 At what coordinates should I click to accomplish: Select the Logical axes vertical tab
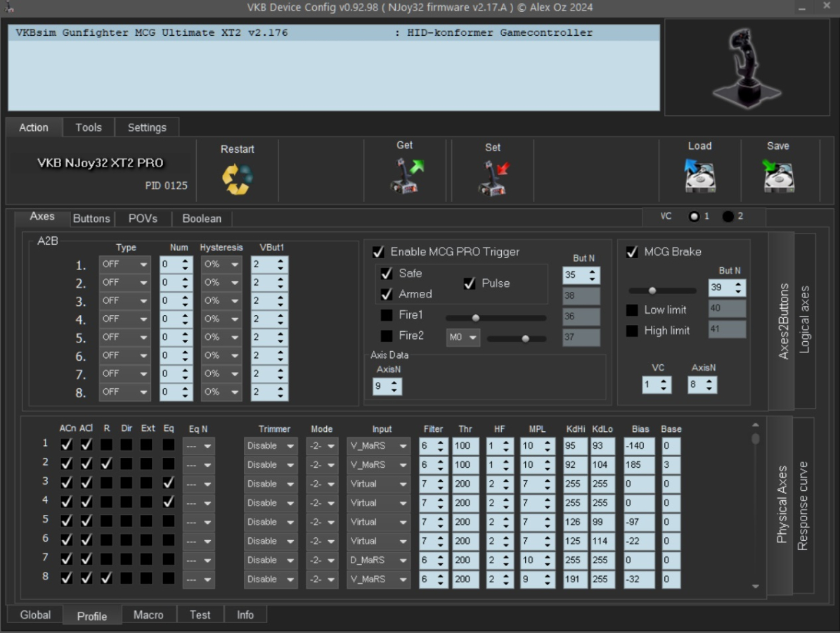(x=804, y=320)
